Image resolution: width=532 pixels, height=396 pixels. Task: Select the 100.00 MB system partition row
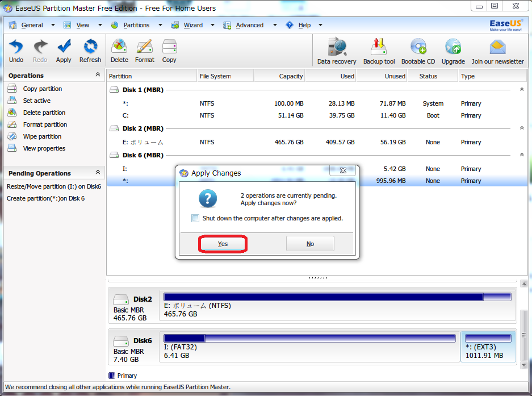[x=317, y=103]
